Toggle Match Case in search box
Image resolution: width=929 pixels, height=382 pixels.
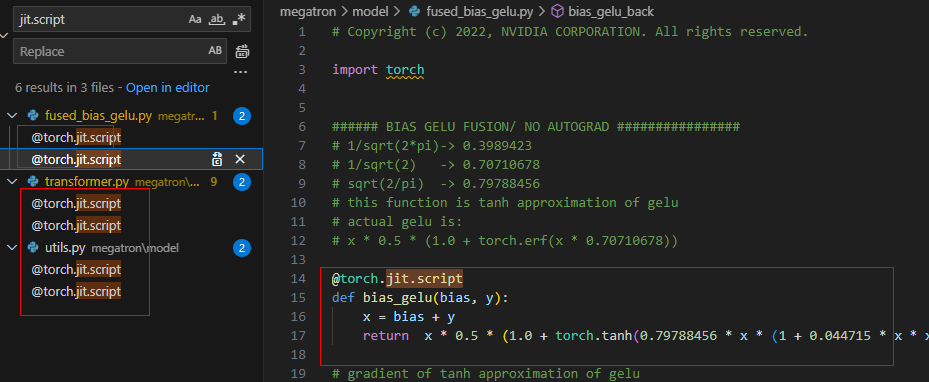point(195,20)
